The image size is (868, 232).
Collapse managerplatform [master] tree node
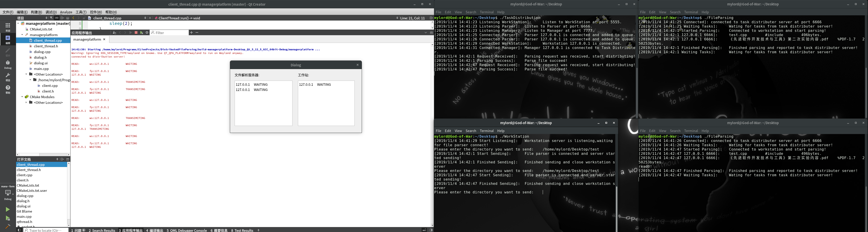tap(18, 23)
